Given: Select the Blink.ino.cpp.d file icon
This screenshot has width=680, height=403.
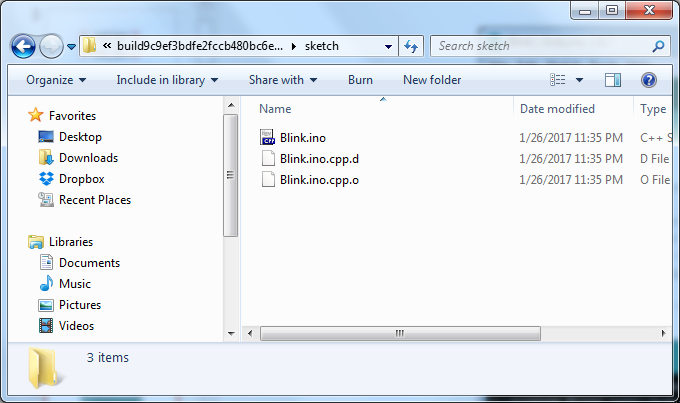Looking at the screenshot, I should click(x=268, y=158).
